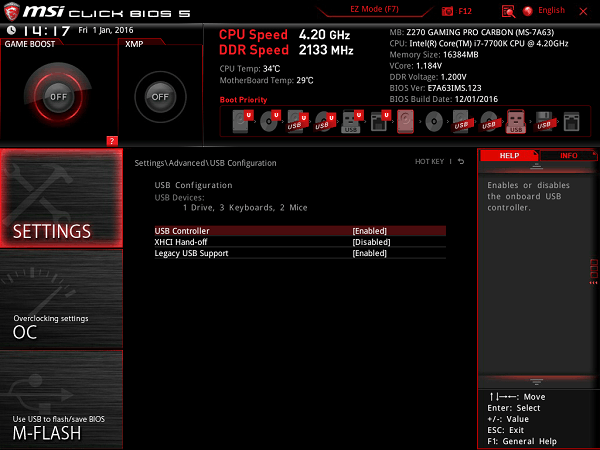Click the red question mark help icon

click(112, 141)
